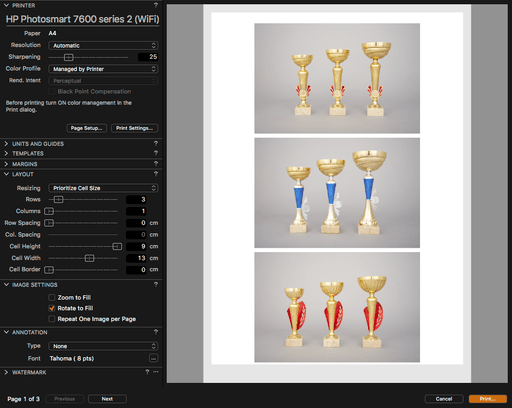Enable Repeat One Image per Page
Screen dimensions: 512x408
pyautogui.click(x=52, y=319)
